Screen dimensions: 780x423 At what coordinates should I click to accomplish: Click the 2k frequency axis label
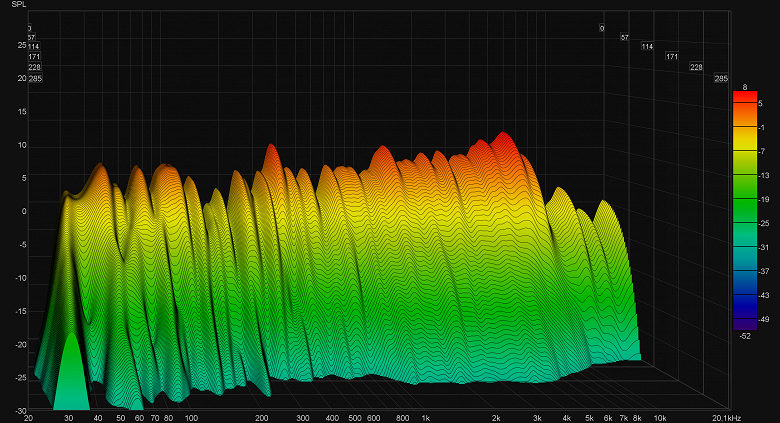(x=495, y=417)
